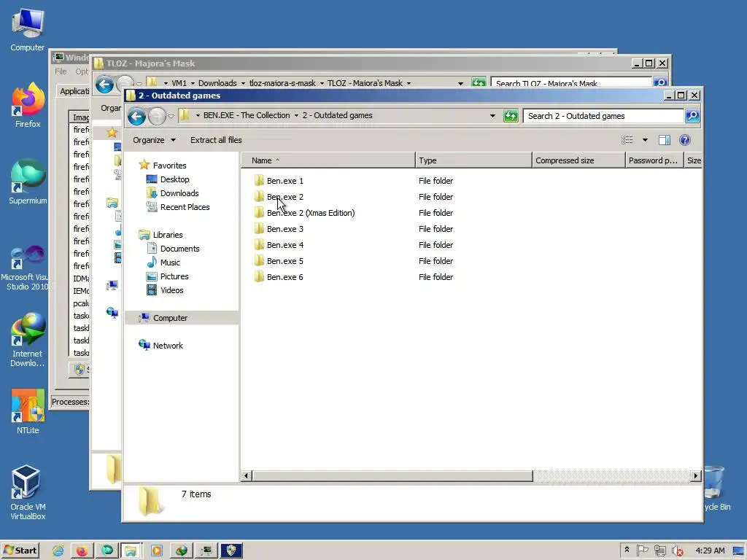This screenshot has width=747, height=560.
Task: Open the Computer desktop icon
Action: tap(28, 29)
